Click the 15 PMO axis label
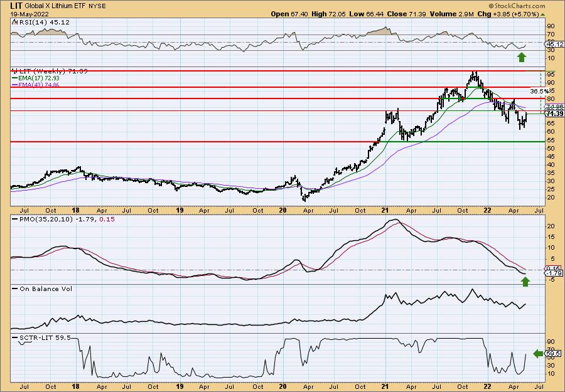The image size is (565, 392). [551, 237]
